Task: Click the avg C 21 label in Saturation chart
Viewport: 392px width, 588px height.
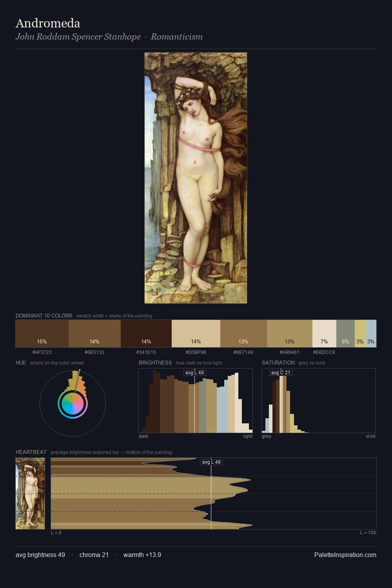Action: click(281, 373)
